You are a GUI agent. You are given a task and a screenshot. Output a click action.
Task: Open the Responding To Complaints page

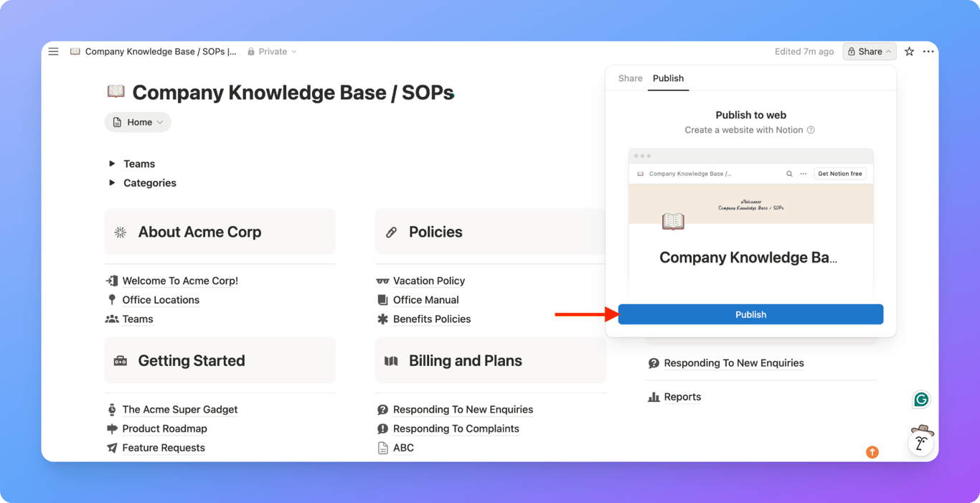[456, 428]
